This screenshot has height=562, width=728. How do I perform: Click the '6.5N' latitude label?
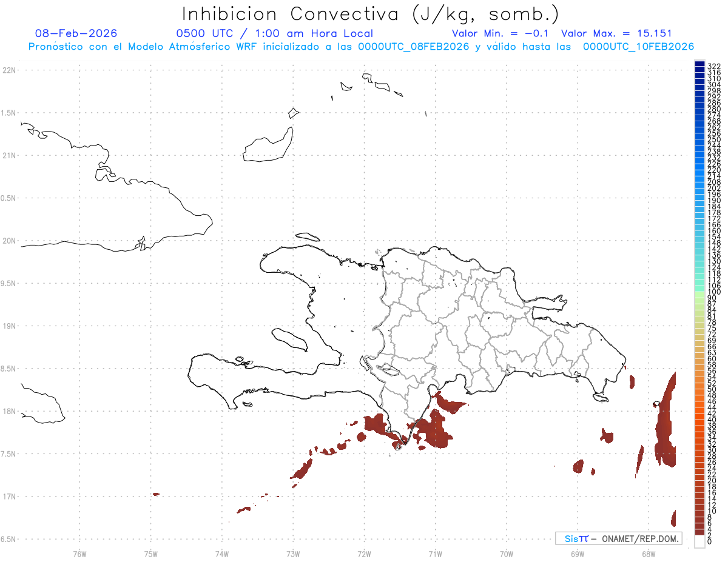pos(9,539)
